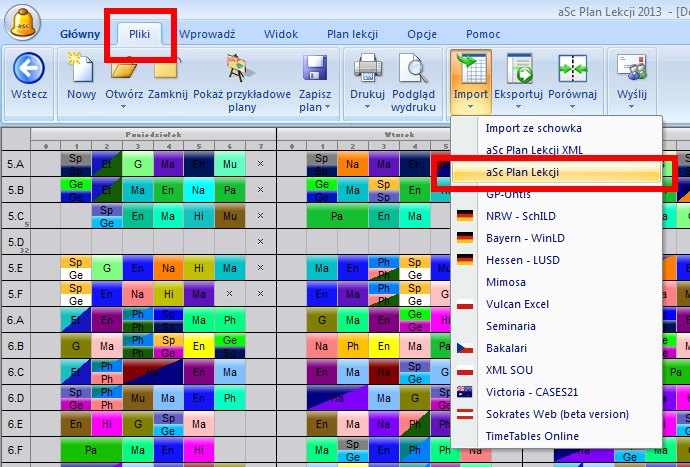690x467 pixels.
Task: Open the Wprowadź ribbon tab
Action: tap(207, 34)
